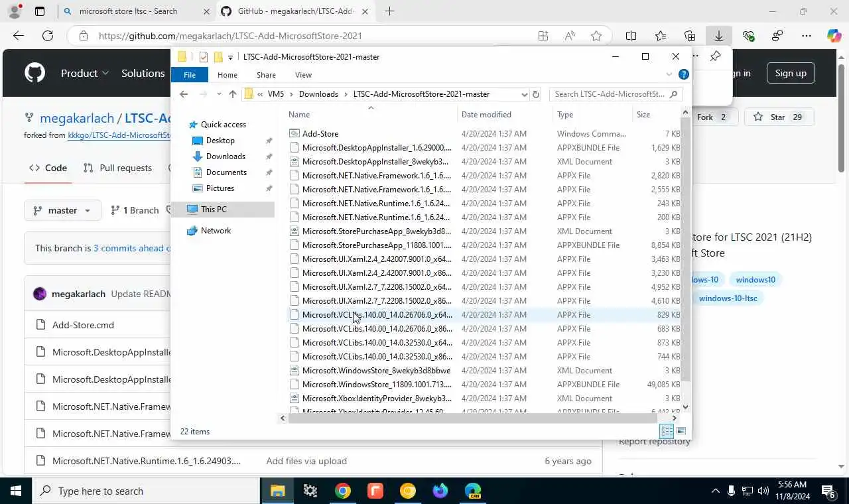Click GitHub logo on the page
Viewport: 849px width, 504px height.
click(34, 73)
